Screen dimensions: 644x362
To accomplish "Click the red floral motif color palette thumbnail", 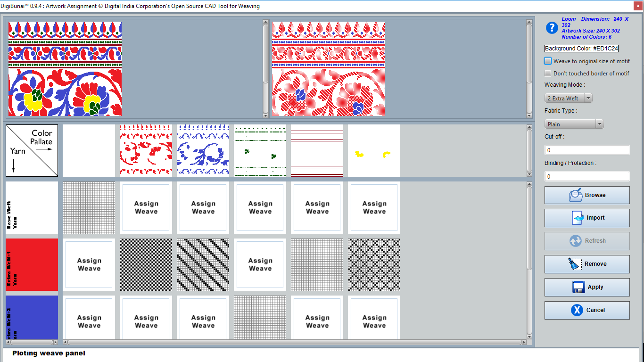I will [146, 150].
